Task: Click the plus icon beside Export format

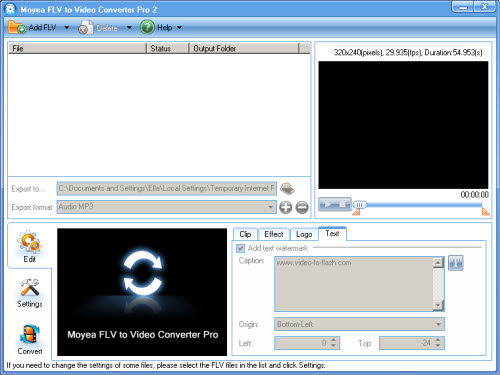Action: coord(285,207)
